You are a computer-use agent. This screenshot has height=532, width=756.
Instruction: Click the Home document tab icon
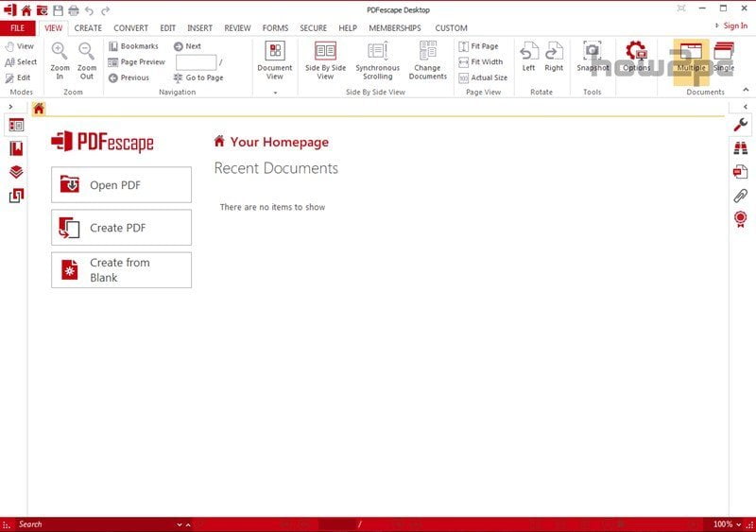click(39, 109)
